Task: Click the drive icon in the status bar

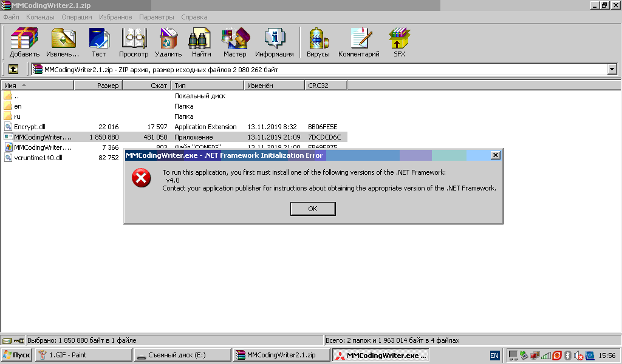Action: (7, 340)
